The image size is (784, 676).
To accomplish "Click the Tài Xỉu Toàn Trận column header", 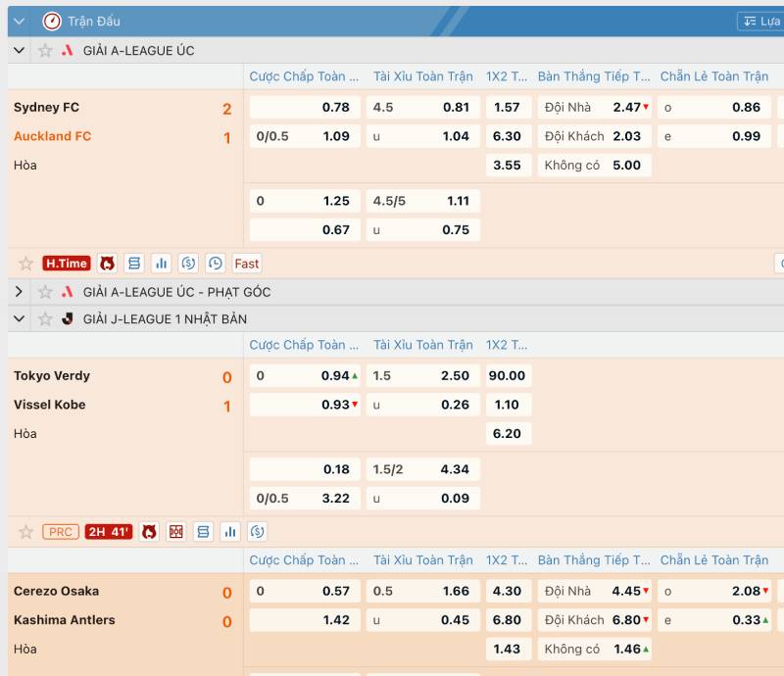I will [x=422, y=76].
